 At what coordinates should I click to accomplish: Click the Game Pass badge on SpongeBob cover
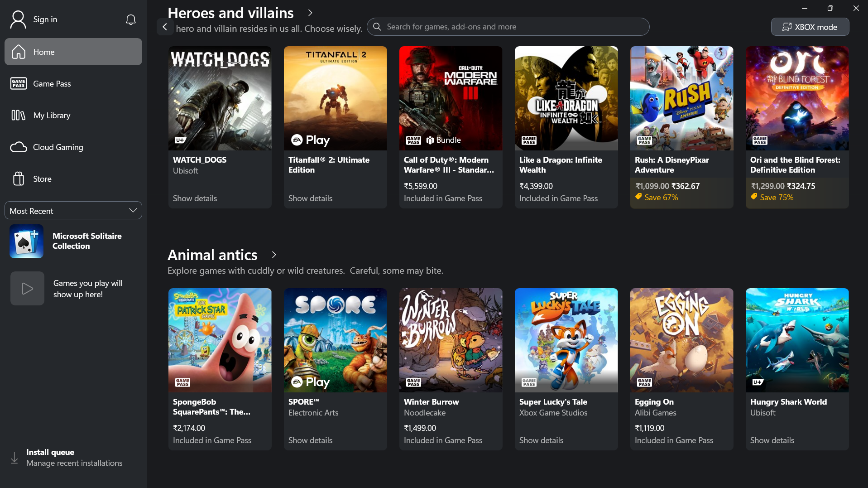pyautogui.click(x=182, y=382)
